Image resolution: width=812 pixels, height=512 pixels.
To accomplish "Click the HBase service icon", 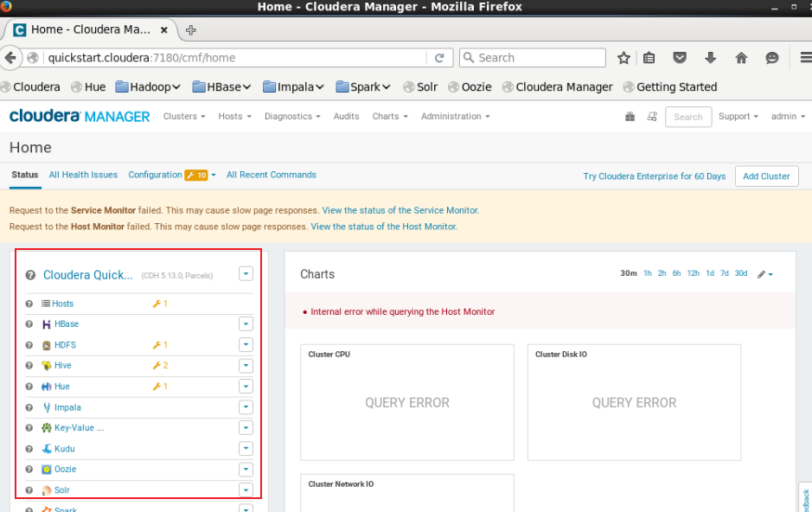I will (46, 324).
